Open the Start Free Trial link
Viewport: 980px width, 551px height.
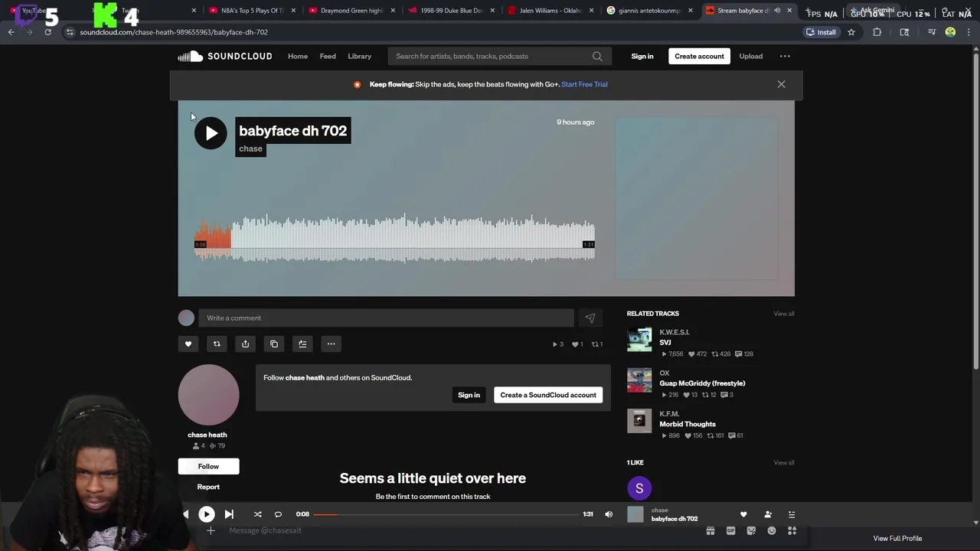(584, 84)
